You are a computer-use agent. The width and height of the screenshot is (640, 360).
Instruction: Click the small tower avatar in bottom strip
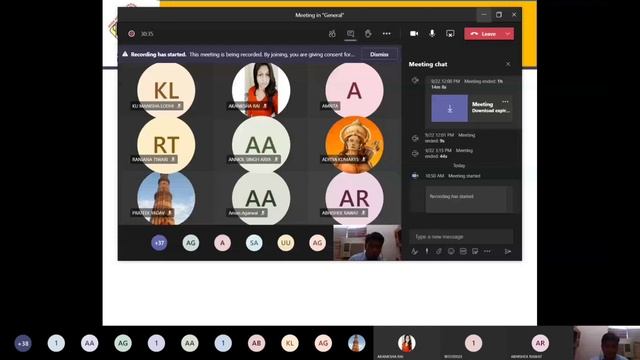pyautogui.click(x=356, y=343)
